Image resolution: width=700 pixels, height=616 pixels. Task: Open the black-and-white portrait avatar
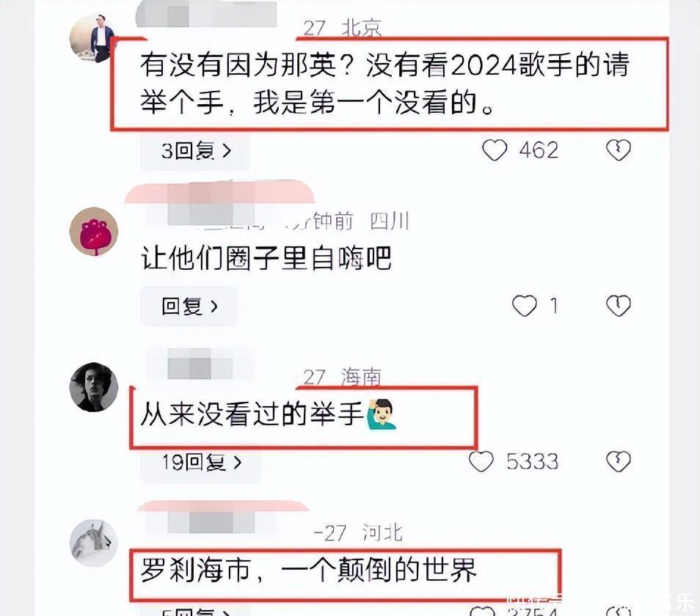coord(94,386)
